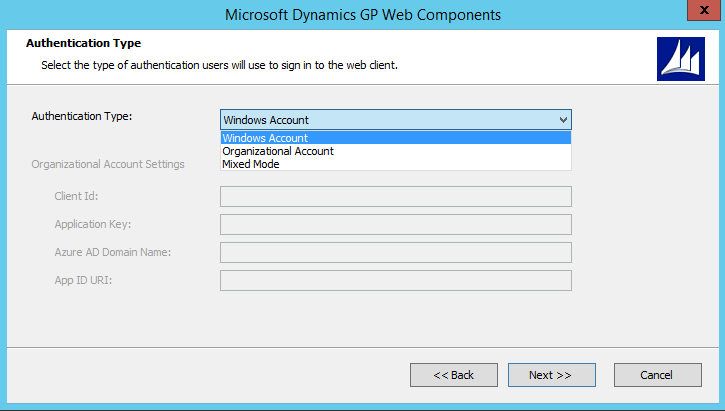725x411 pixels.
Task: Choose Organizational Account in the list
Action: pos(396,151)
